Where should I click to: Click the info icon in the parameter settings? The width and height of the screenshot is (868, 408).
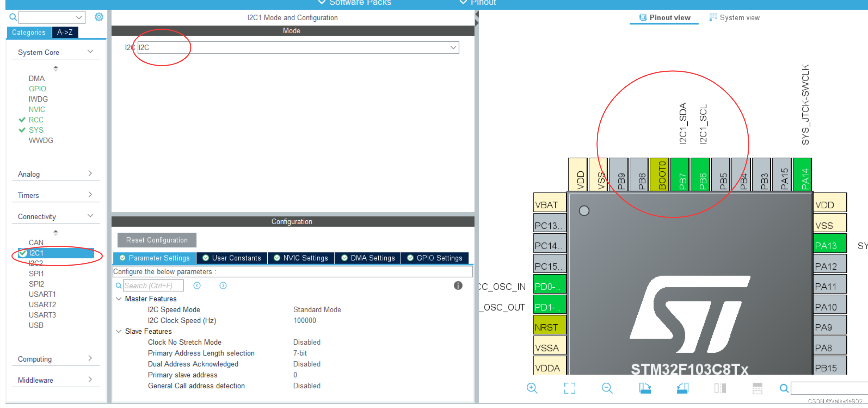tap(458, 286)
